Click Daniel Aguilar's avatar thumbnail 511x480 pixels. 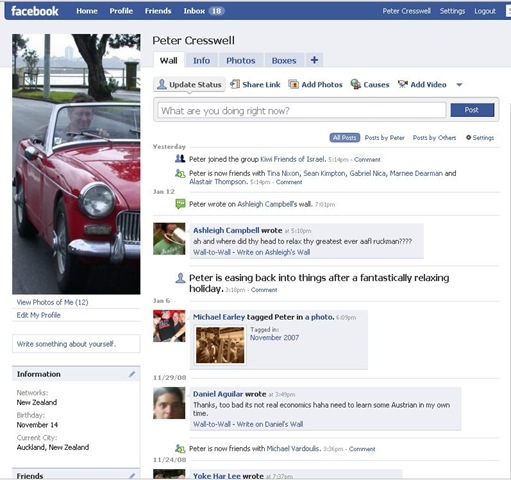[169, 403]
